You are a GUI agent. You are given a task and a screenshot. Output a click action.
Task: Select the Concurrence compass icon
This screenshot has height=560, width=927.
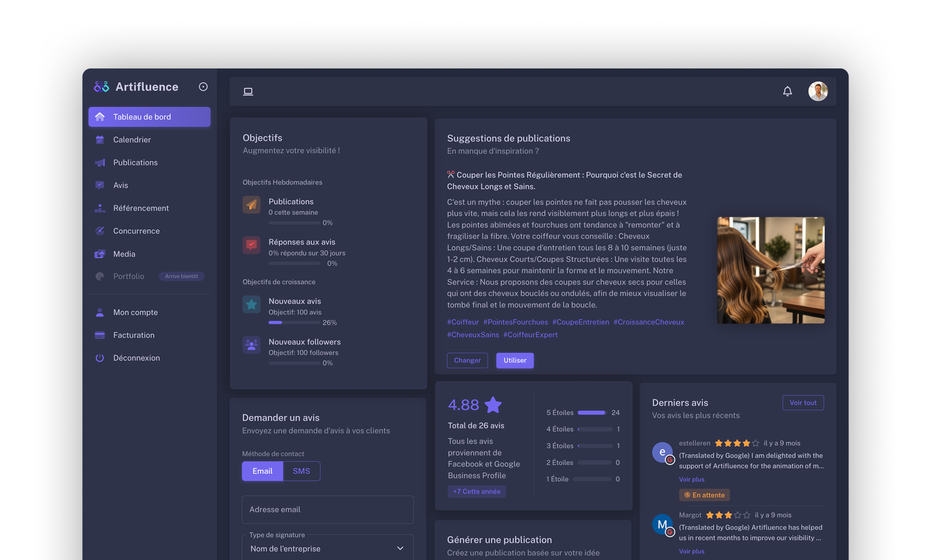tap(100, 230)
